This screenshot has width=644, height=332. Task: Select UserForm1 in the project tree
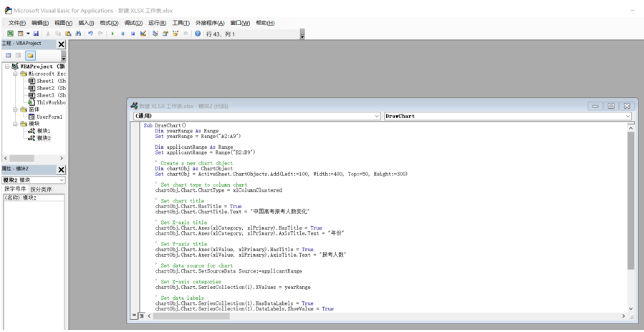click(46, 117)
